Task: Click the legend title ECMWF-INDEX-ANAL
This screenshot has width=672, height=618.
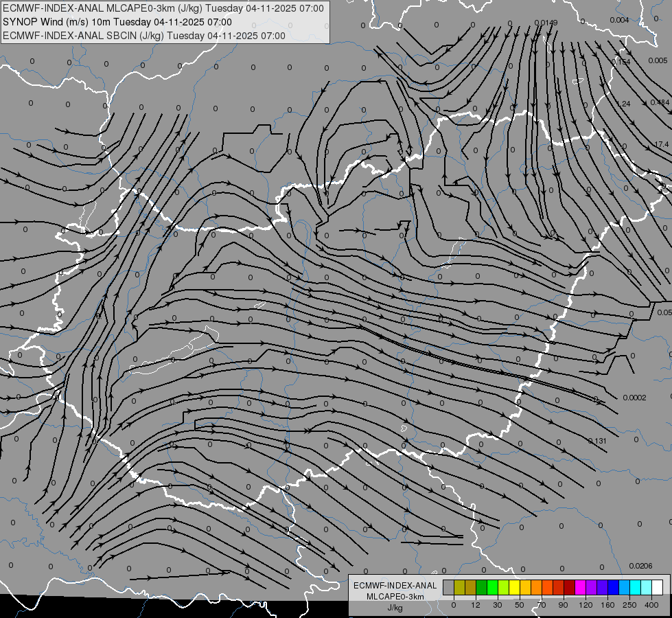Action: point(395,586)
